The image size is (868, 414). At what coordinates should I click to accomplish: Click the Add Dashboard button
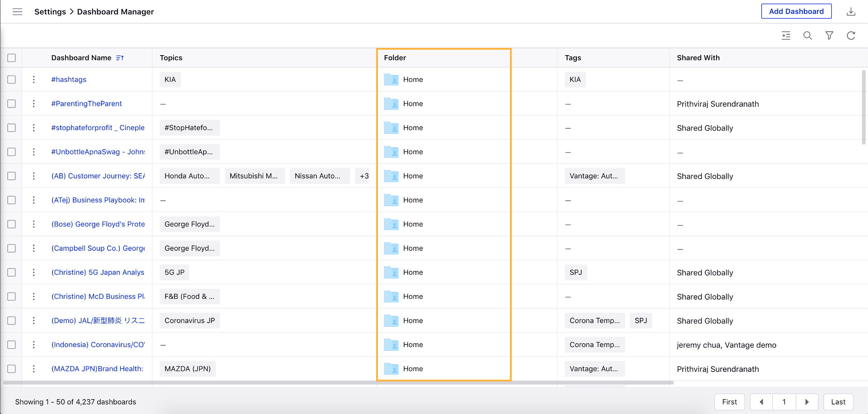click(797, 11)
